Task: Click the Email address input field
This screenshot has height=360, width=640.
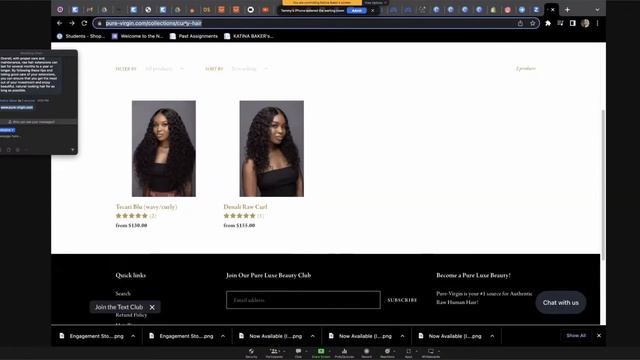Action: point(303,300)
